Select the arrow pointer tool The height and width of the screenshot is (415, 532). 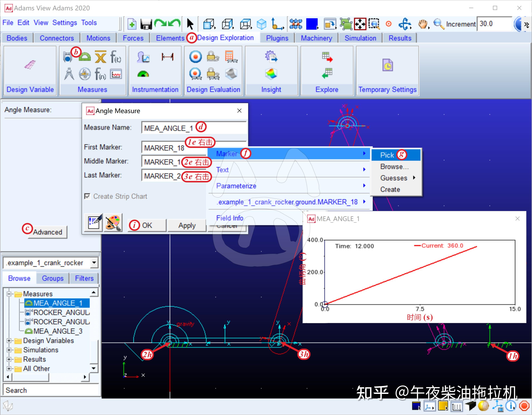tap(190, 24)
